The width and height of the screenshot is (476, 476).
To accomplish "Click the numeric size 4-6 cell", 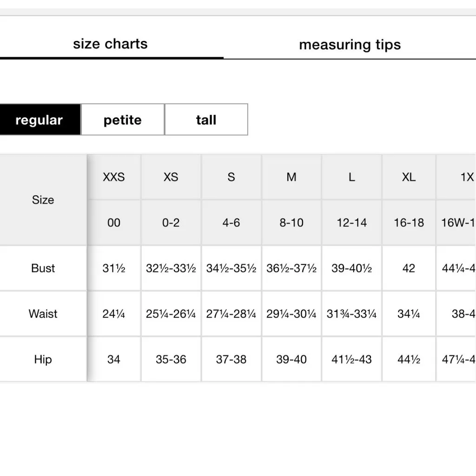I will click(x=231, y=223).
